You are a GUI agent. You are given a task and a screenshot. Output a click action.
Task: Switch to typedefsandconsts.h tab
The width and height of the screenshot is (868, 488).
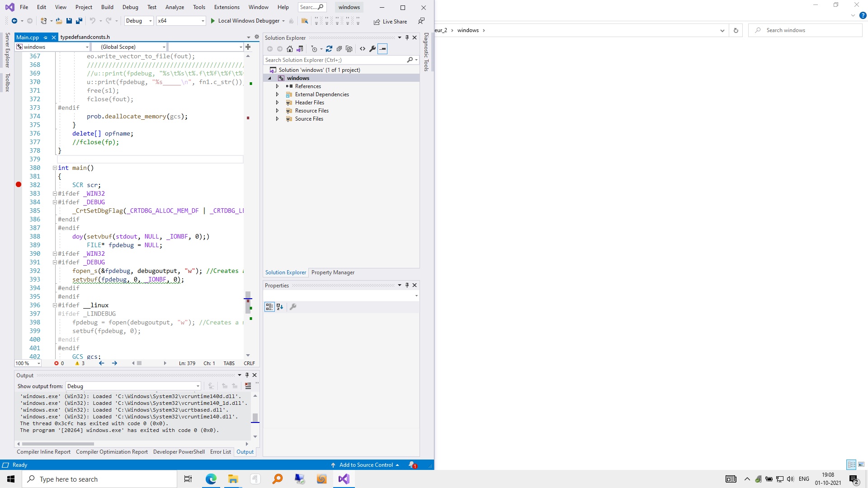85,37
